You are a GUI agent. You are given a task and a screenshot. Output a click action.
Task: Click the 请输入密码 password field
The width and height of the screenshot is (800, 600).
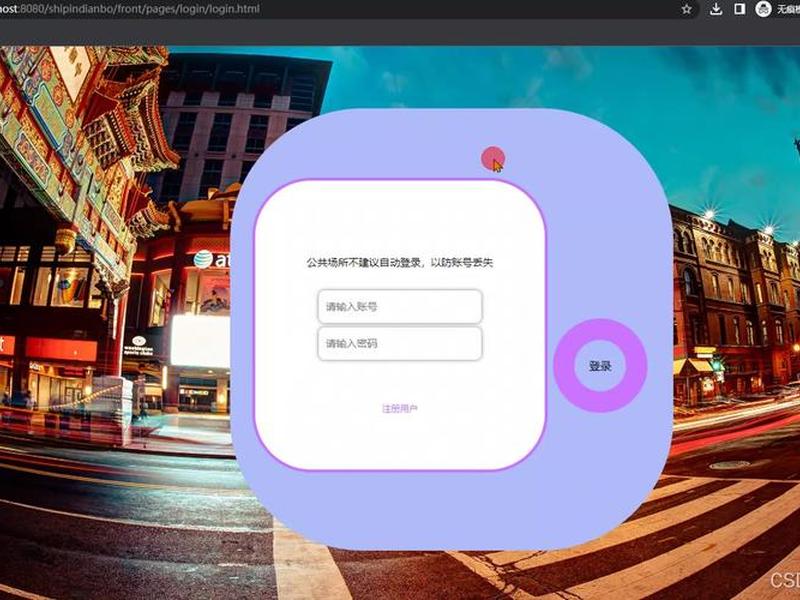pos(399,343)
